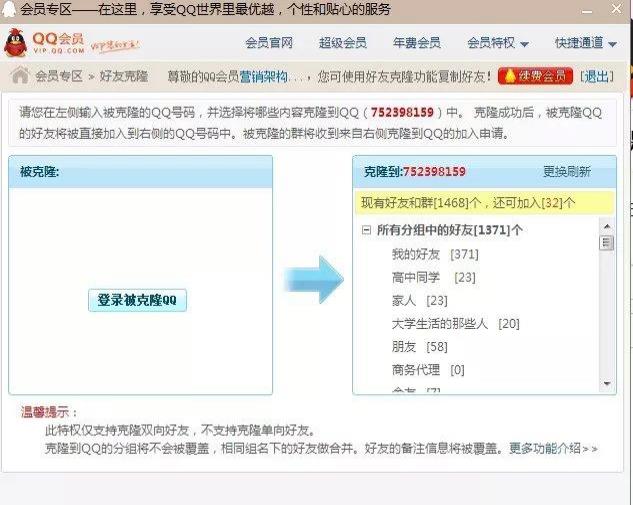The height and width of the screenshot is (505, 633).
Task: Click the 好友克隆 breadcrumb text
Action: tap(124, 76)
